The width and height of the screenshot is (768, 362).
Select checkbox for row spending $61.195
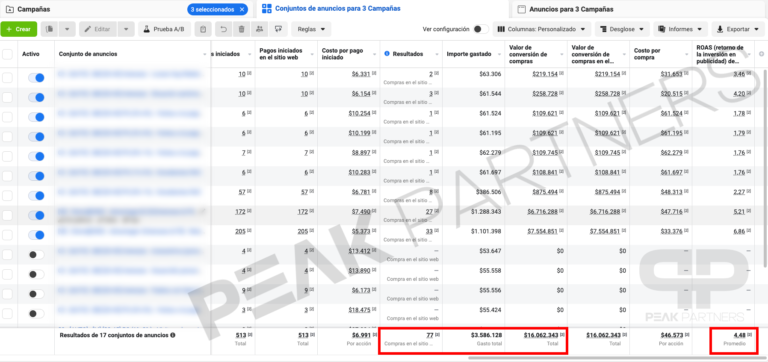tap(7, 137)
